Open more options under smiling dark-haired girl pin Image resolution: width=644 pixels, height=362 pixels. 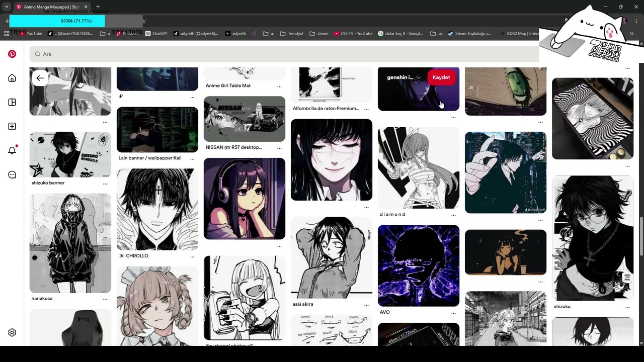(366, 207)
